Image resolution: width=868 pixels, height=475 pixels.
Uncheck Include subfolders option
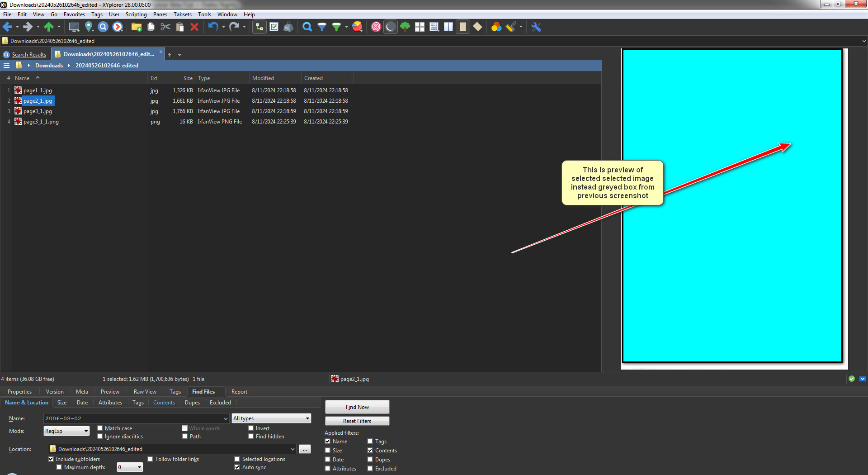(x=51, y=459)
